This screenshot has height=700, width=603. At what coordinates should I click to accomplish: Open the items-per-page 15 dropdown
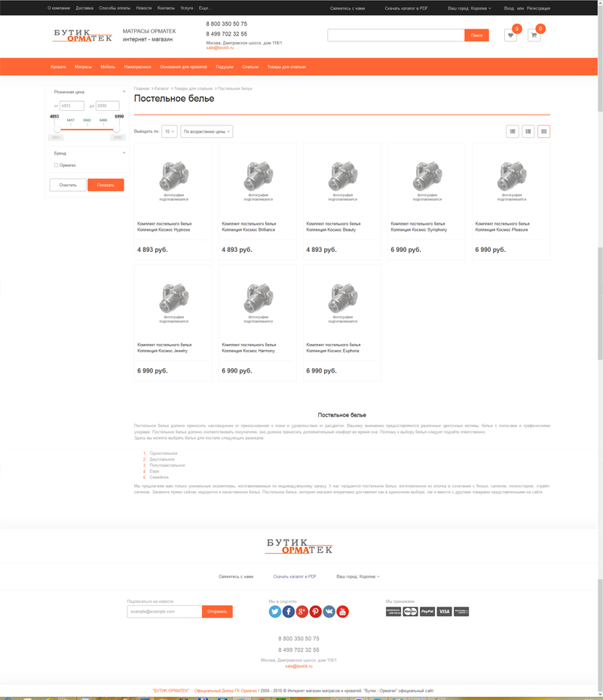point(170,131)
